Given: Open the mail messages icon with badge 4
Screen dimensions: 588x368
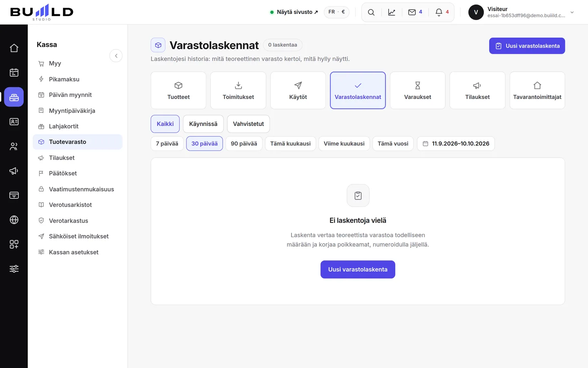Looking at the screenshot, I should 415,12.
